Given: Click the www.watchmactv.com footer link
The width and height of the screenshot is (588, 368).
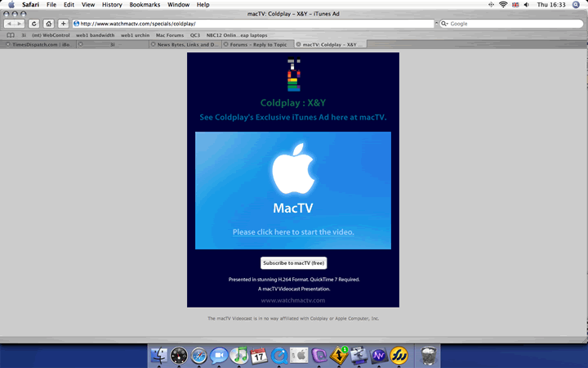Looking at the screenshot, I should (293, 300).
